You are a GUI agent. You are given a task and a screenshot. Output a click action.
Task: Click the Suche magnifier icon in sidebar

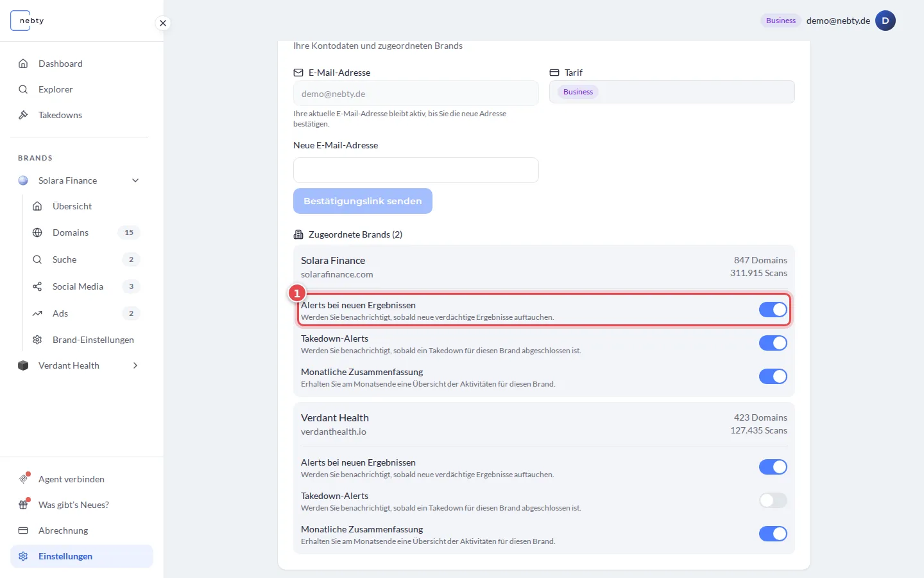37,259
